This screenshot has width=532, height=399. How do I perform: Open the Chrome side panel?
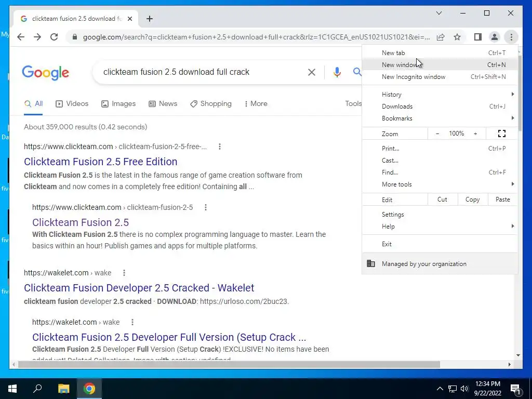click(478, 37)
